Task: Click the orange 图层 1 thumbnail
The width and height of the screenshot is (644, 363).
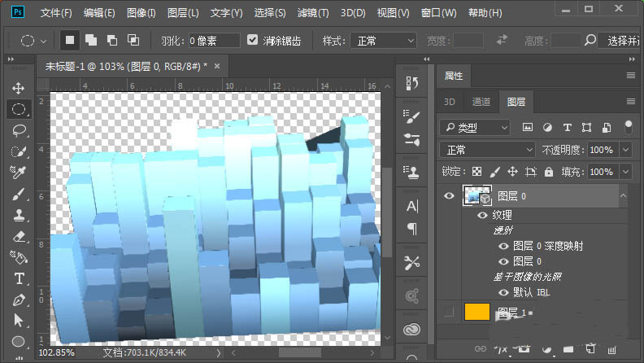Action: 476,313
